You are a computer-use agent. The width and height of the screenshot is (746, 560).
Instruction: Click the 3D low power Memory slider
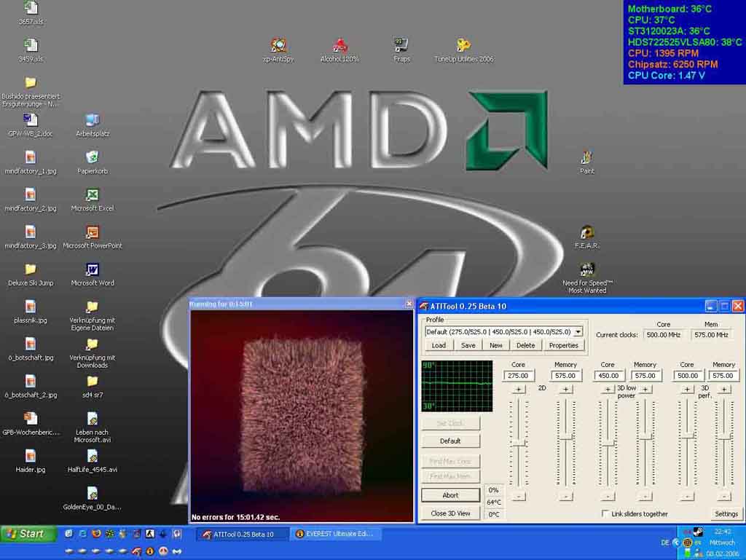645,436
